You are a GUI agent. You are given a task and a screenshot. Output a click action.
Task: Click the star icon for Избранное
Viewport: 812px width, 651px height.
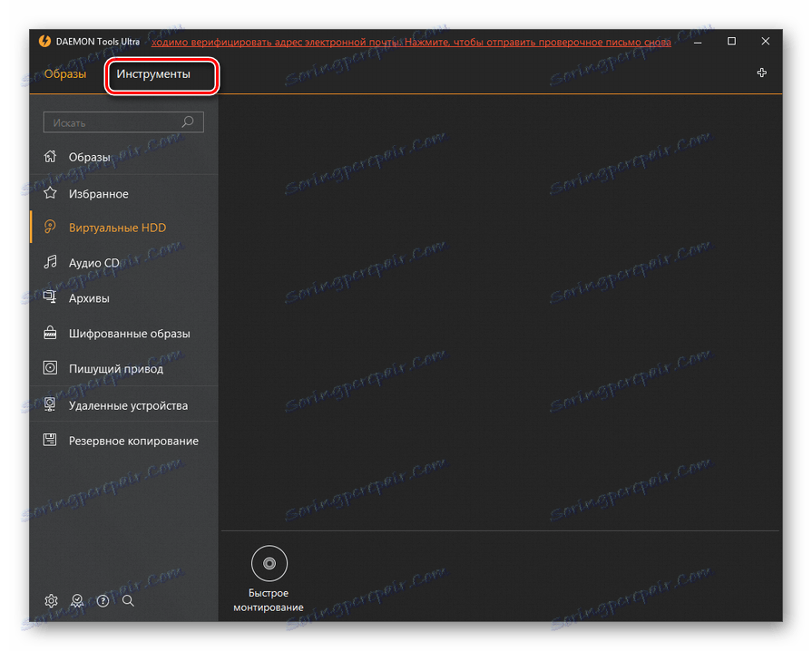tap(50, 193)
